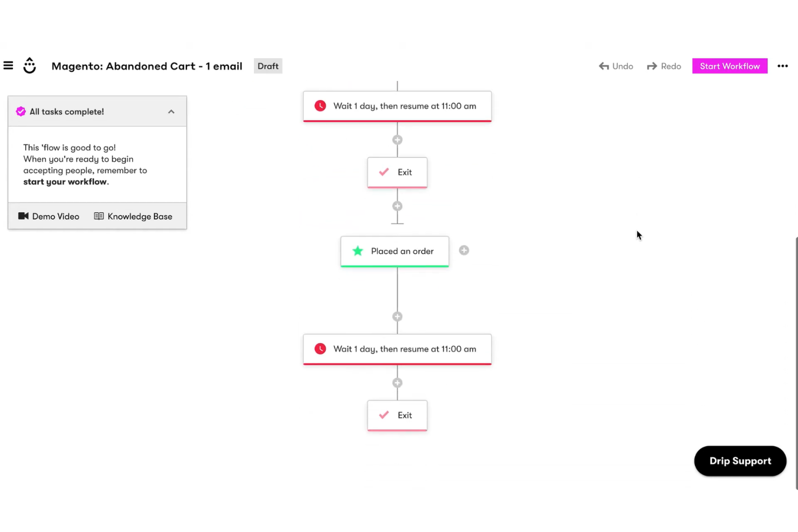Click the Demo Video camera icon
The width and height of the screenshot is (798, 532).
pos(23,216)
